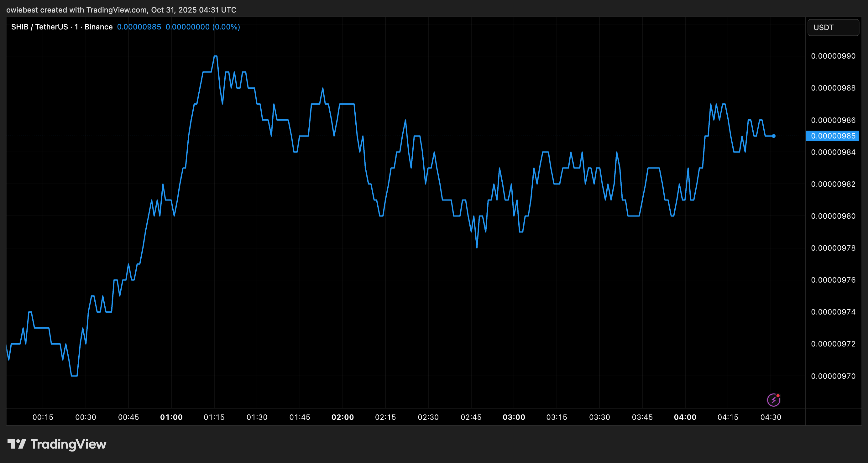Click the 0.00000976 price axis label
This screenshot has width=868, height=463.
[833, 280]
